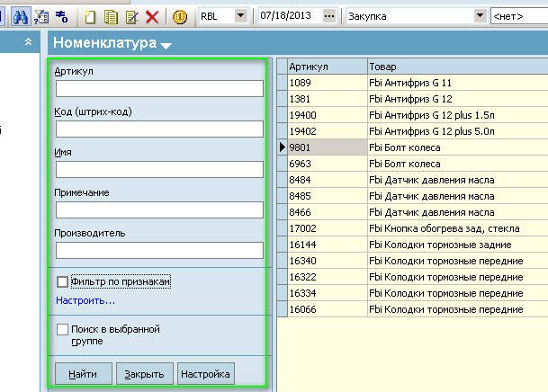Sort by Товар column header

[458, 67]
